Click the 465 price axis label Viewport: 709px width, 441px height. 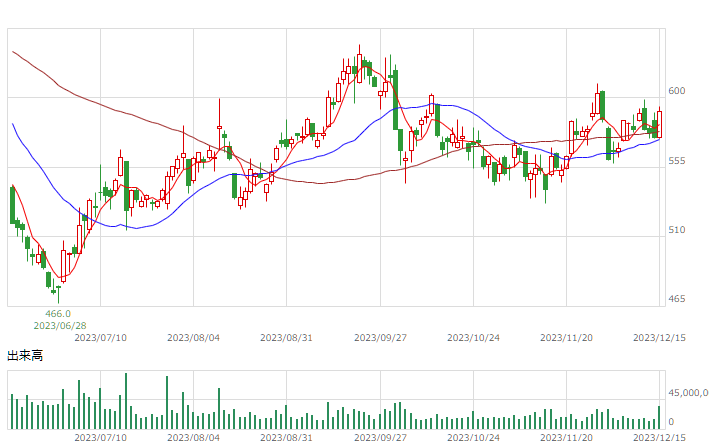point(676,299)
